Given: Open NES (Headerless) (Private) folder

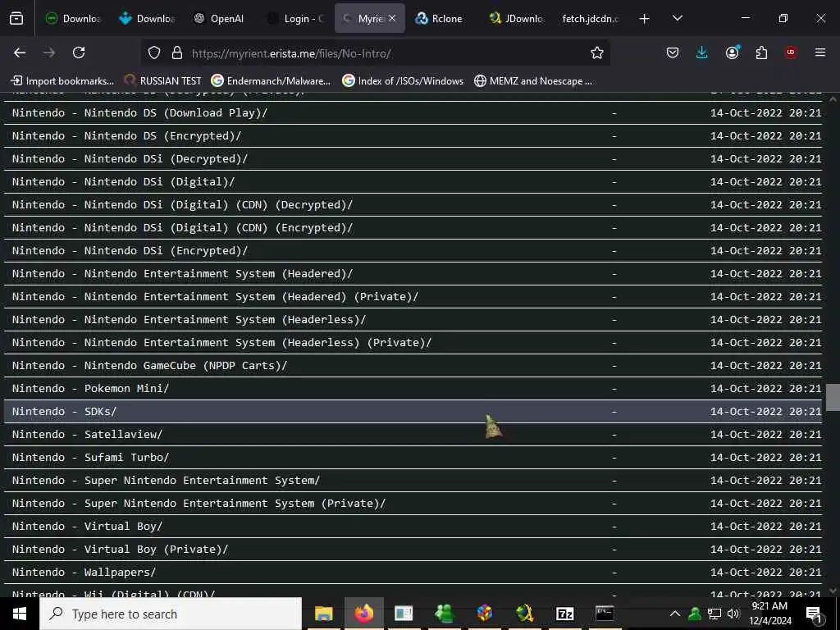Looking at the screenshot, I should [x=221, y=343].
